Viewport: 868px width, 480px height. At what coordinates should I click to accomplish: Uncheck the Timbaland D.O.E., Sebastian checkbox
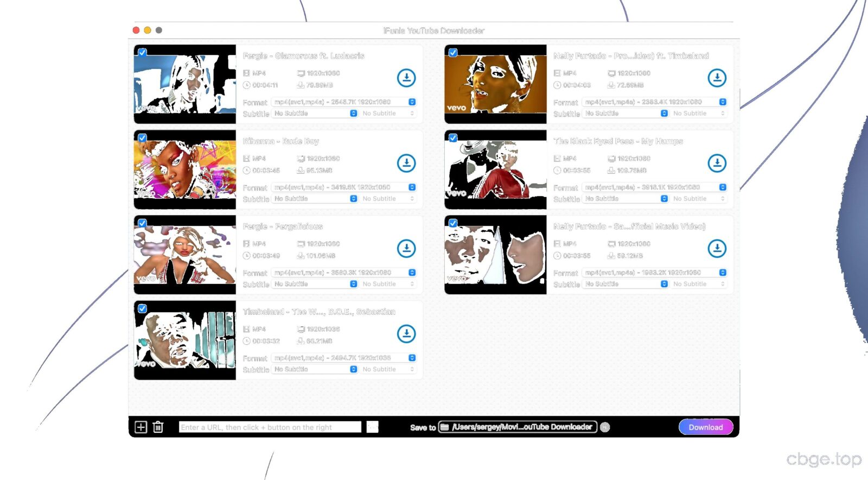click(142, 308)
